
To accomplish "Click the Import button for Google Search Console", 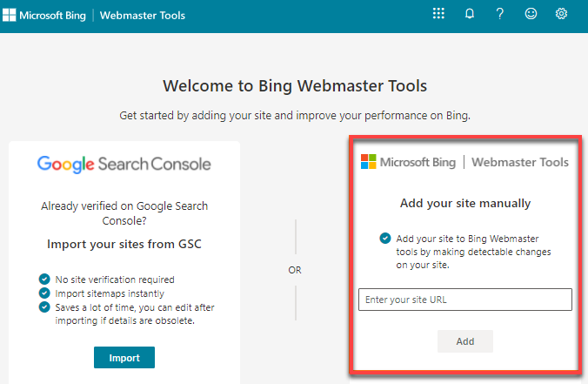I will point(124,357).
